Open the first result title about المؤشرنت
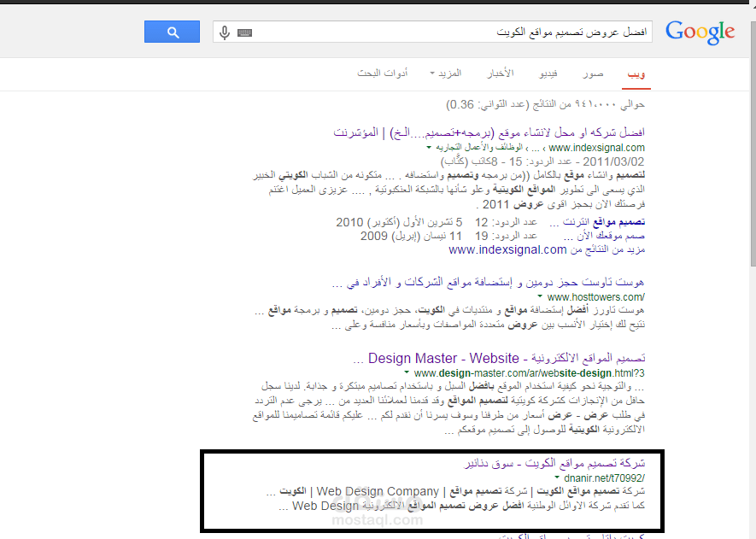 click(x=489, y=132)
